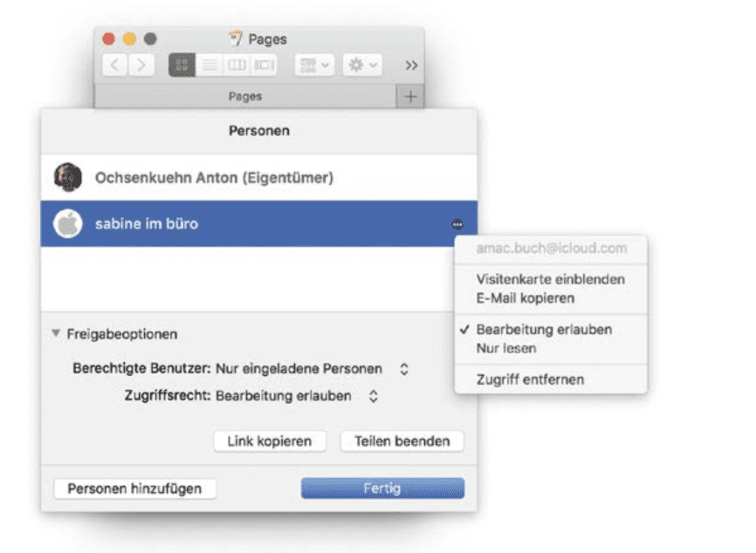The width and height of the screenshot is (756, 553).
Task: Click Teilen beenden button
Action: (x=402, y=441)
